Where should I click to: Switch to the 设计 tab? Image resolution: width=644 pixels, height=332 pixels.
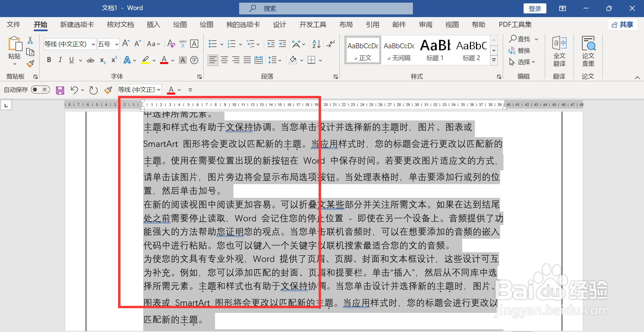click(x=279, y=24)
